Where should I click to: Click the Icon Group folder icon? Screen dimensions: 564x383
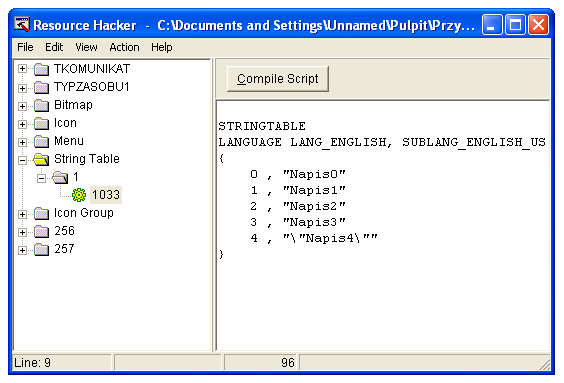pyautogui.click(x=41, y=213)
